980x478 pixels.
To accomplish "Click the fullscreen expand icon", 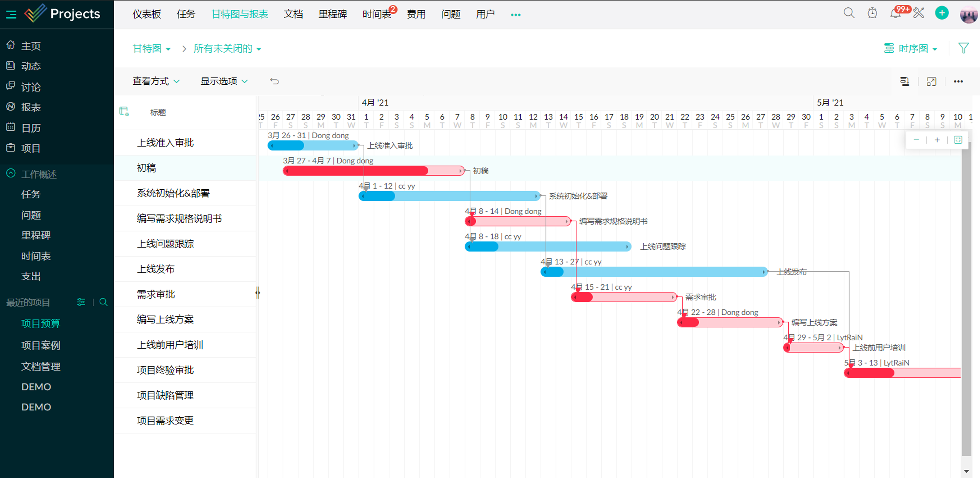I will point(931,82).
